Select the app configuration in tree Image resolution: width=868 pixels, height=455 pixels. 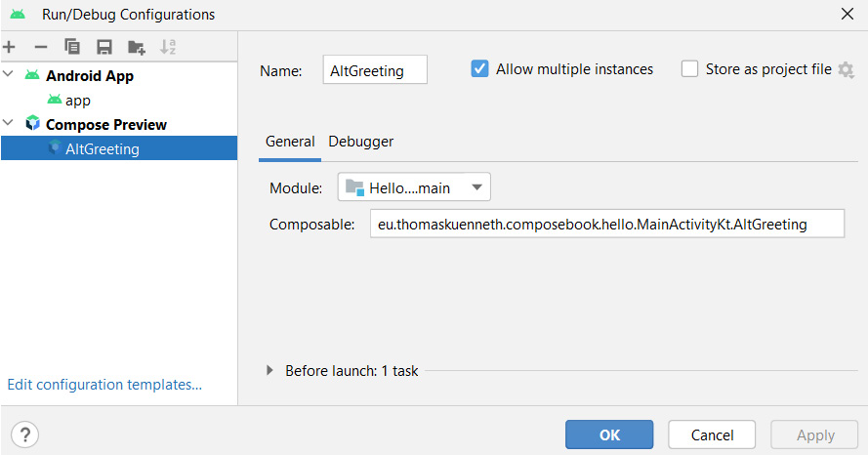click(77, 101)
